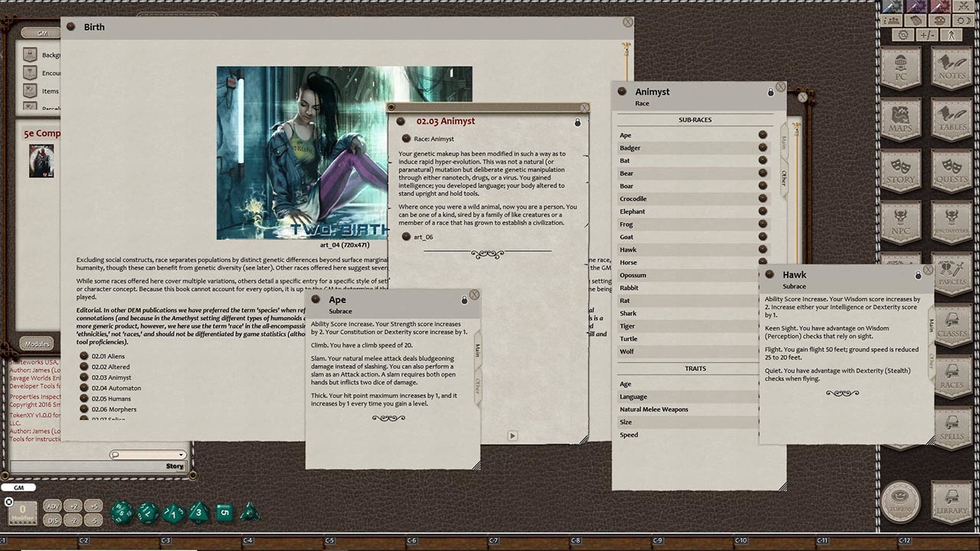Roll the green d20 die
The image size is (980, 551).
coord(121,511)
